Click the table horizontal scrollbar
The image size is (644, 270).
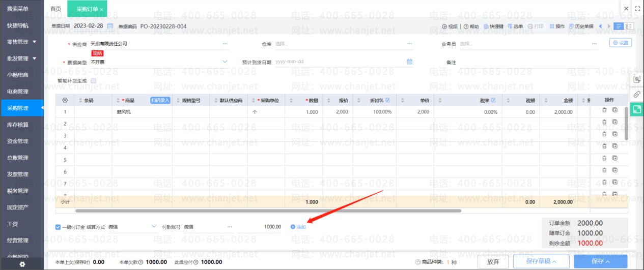pos(268,210)
